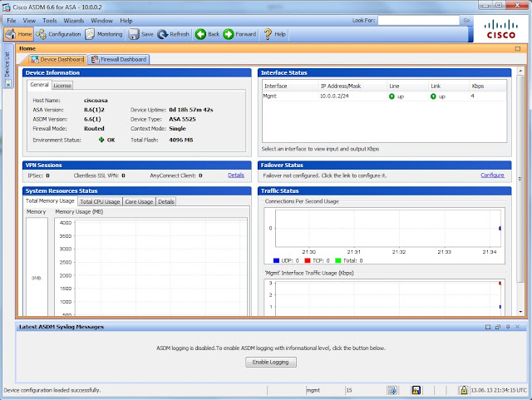Select the General tab in Device Information
The height and width of the screenshot is (400, 532).
click(39, 85)
